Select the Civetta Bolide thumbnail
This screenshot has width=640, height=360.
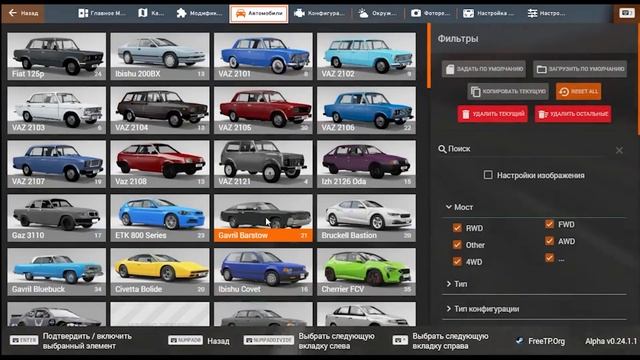pyautogui.click(x=160, y=271)
